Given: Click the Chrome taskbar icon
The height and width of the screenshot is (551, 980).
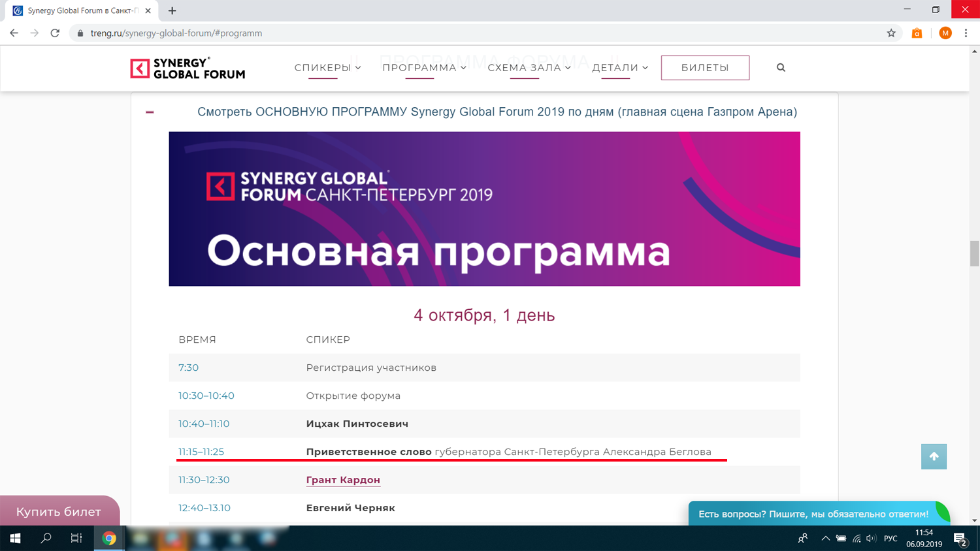Looking at the screenshot, I should (x=109, y=538).
